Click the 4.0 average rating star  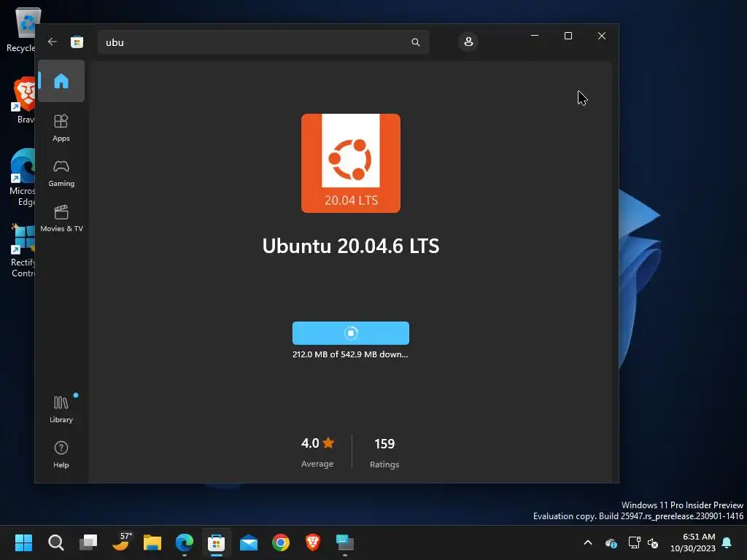(x=328, y=443)
